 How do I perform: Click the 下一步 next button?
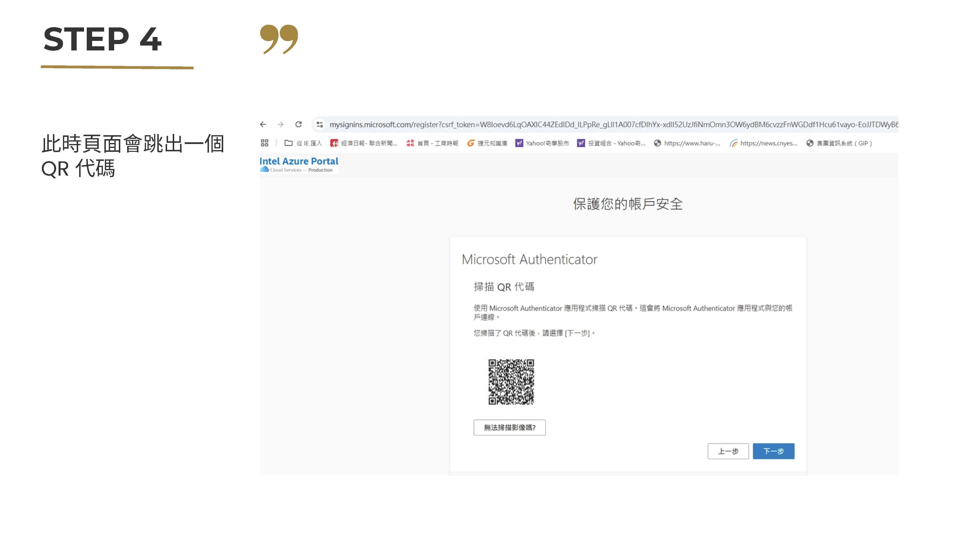point(773,451)
